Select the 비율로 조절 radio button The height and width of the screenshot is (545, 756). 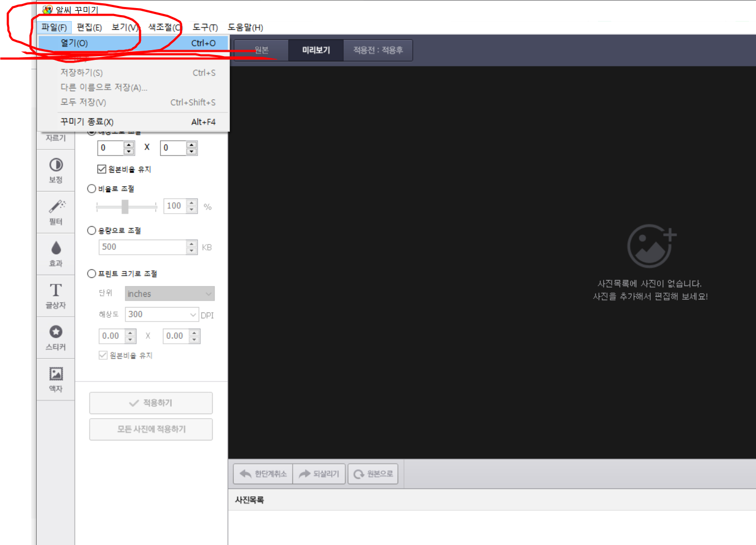point(92,189)
